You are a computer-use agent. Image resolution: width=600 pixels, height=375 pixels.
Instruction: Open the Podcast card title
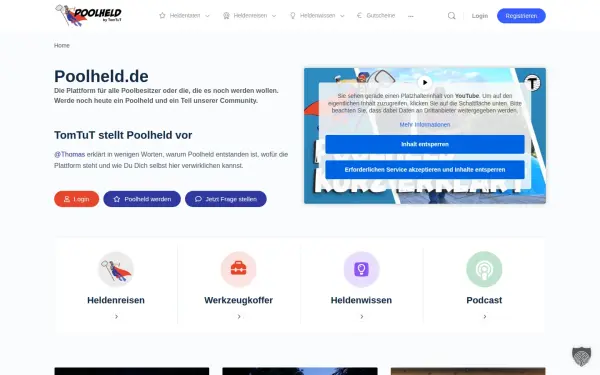point(484,300)
